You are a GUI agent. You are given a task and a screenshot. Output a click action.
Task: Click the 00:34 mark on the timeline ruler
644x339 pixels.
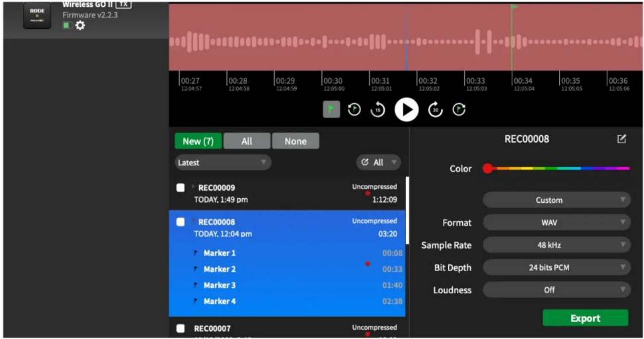[x=523, y=81]
